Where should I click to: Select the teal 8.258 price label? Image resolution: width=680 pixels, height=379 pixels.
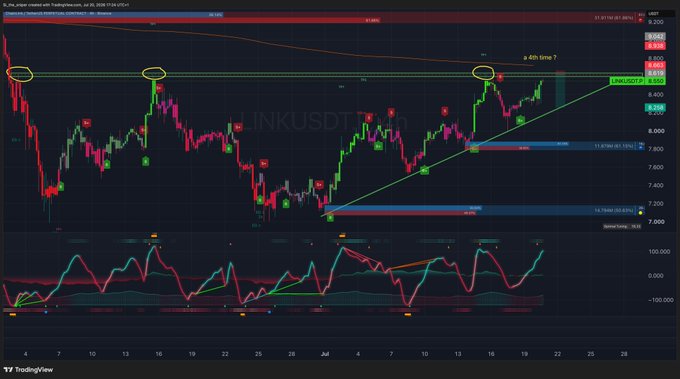[655, 108]
